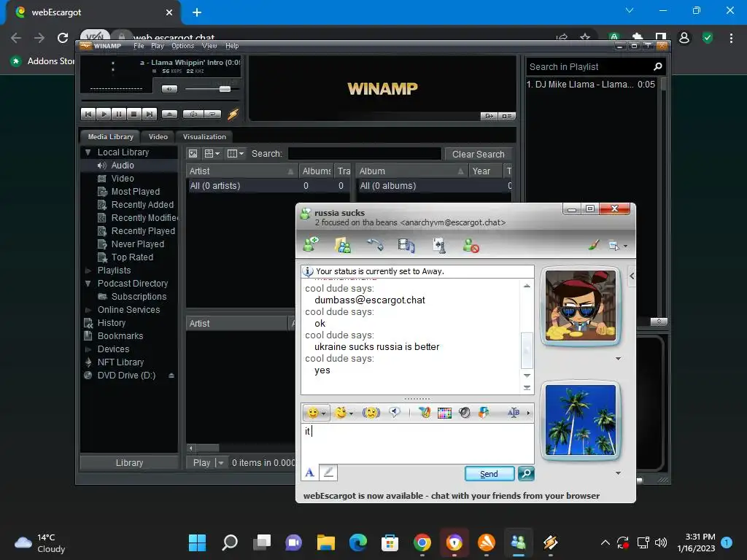The height and width of the screenshot is (560, 747).
Task: Switch to the Winamp Video tab
Action: 158,136
